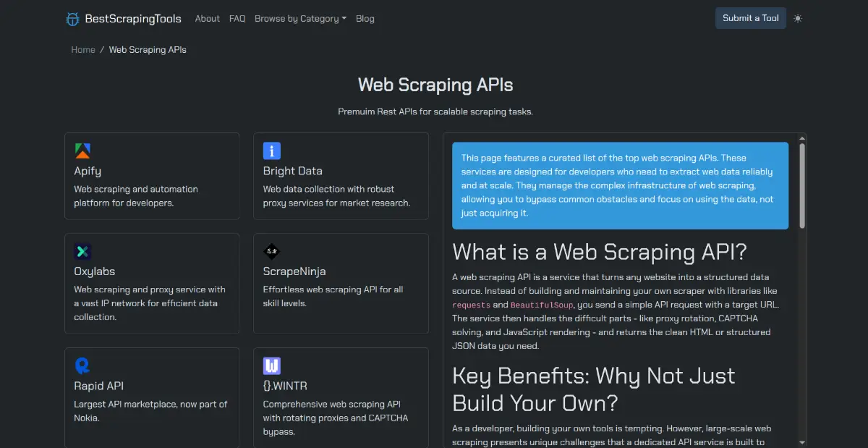Toggle light mode with the sun icon
This screenshot has height=448, width=868.
(x=797, y=18)
